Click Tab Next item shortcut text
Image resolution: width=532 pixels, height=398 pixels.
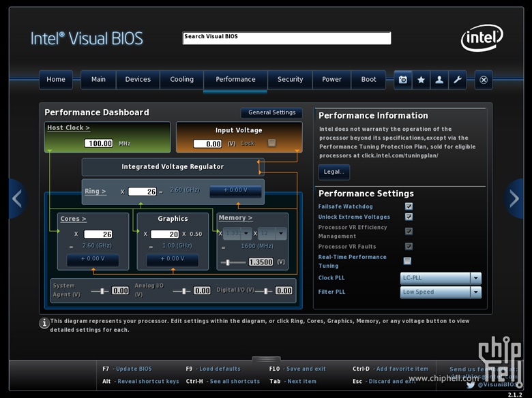pyautogui.click(x=293, y=382)
